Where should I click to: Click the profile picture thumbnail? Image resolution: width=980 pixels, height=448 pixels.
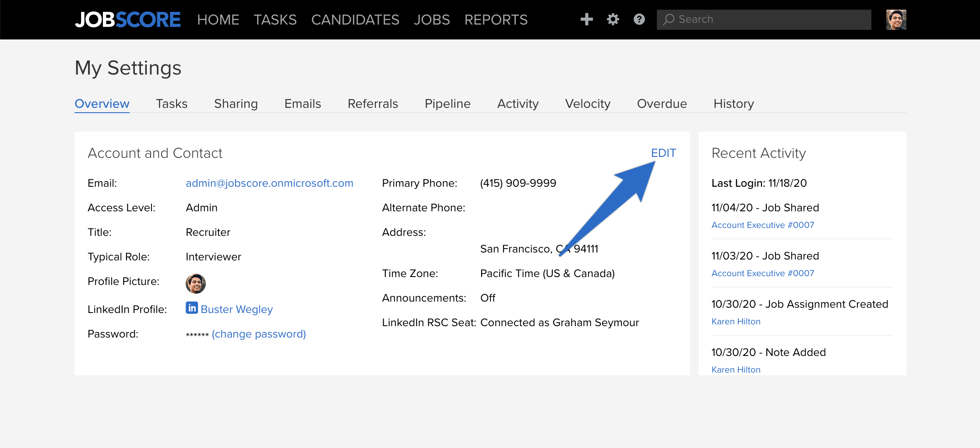[195, 283]
